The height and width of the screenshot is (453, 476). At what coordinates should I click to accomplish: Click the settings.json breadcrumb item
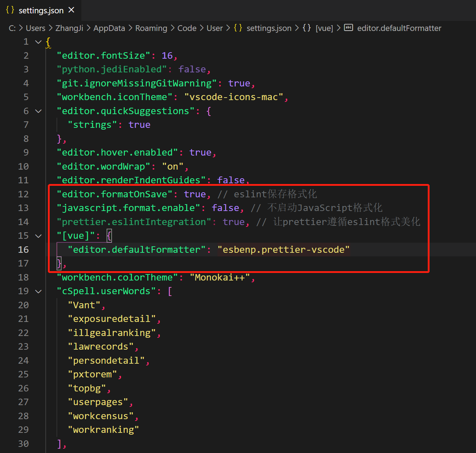pos(269,28)
